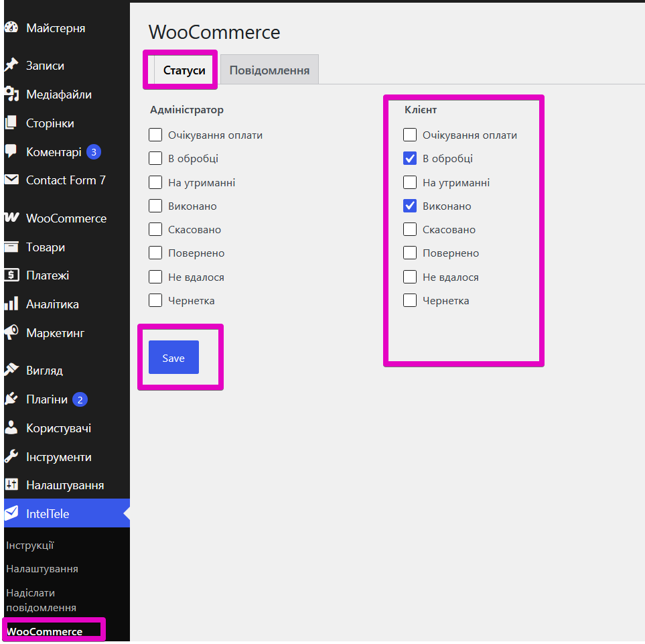This screenshot has height=644, width=645.
Task: Enable Адміністратор Очікування оплати checkbox
Action: pos(155,135)
